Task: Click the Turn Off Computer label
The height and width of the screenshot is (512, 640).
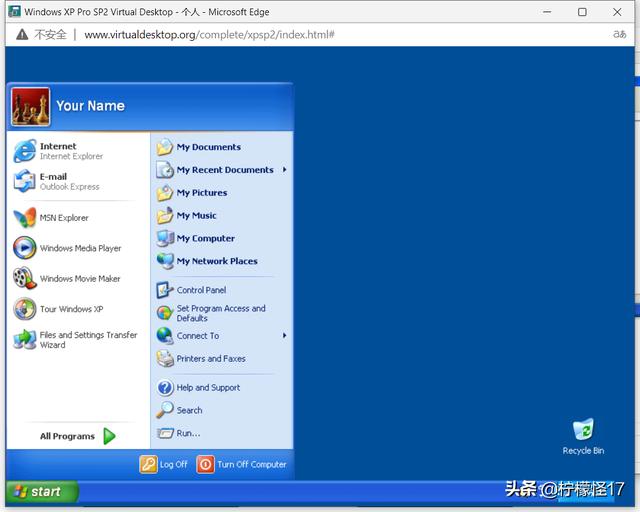Action: pos(252,464)
